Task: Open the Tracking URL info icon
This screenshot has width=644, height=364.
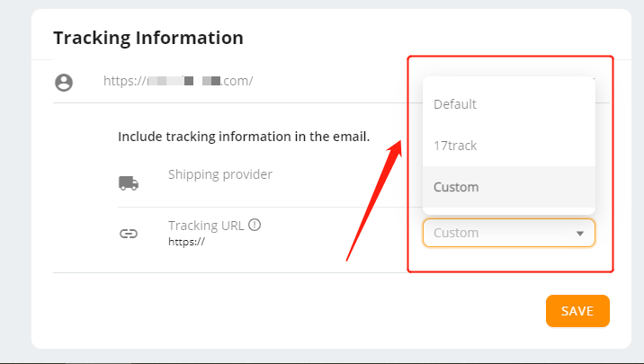Action: click(255, 225)
